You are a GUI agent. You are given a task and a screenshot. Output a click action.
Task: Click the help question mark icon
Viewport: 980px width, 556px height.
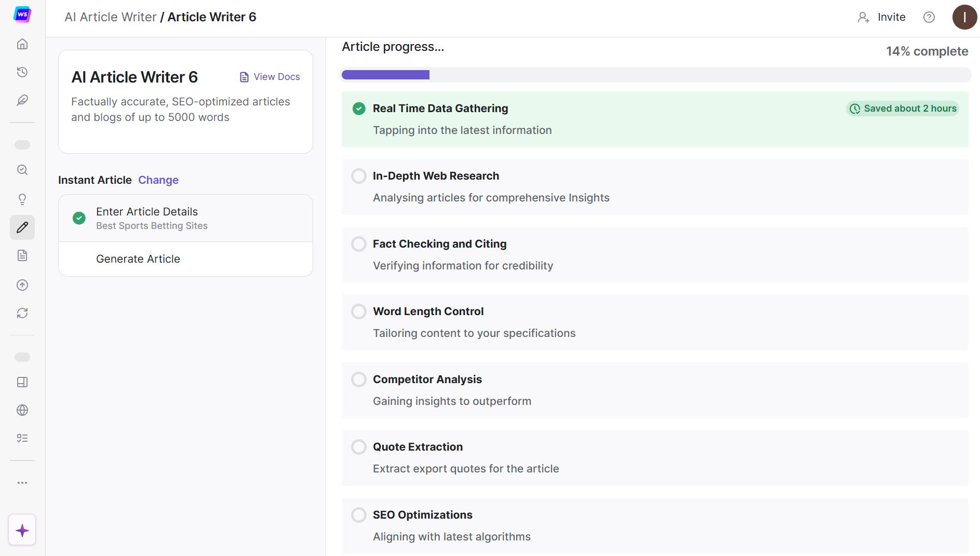click(929, 17)
